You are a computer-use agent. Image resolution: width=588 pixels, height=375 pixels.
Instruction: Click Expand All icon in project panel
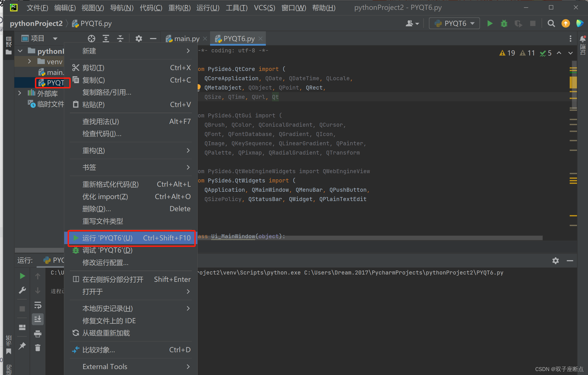click(x=106, y=39)
